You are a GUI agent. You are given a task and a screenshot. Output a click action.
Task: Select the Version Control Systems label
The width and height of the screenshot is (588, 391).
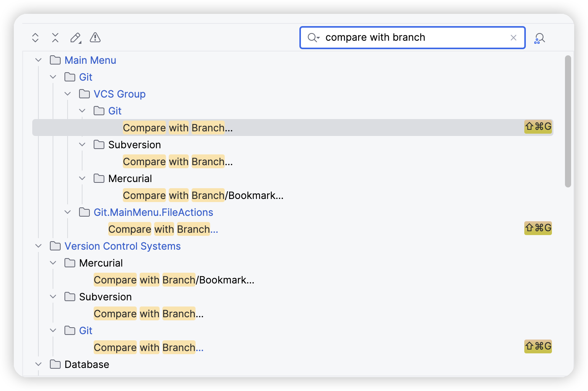point(122,246)
